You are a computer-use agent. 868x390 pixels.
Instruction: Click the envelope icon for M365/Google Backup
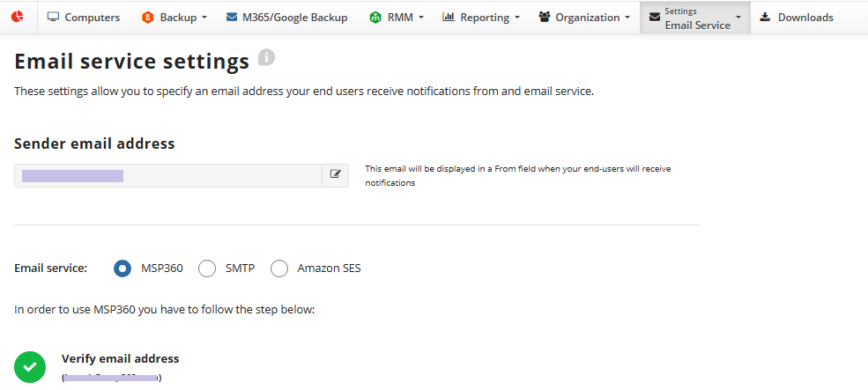[x=231, y=18]
